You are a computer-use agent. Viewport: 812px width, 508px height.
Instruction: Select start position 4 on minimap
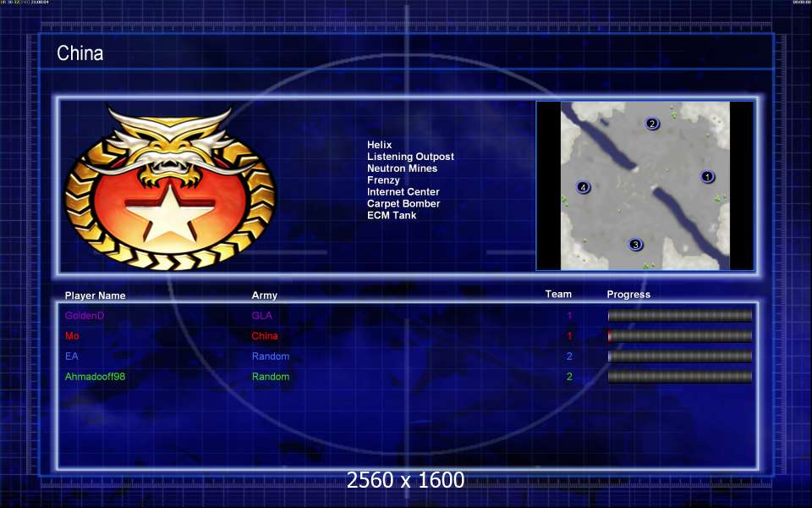coord(583,187)
